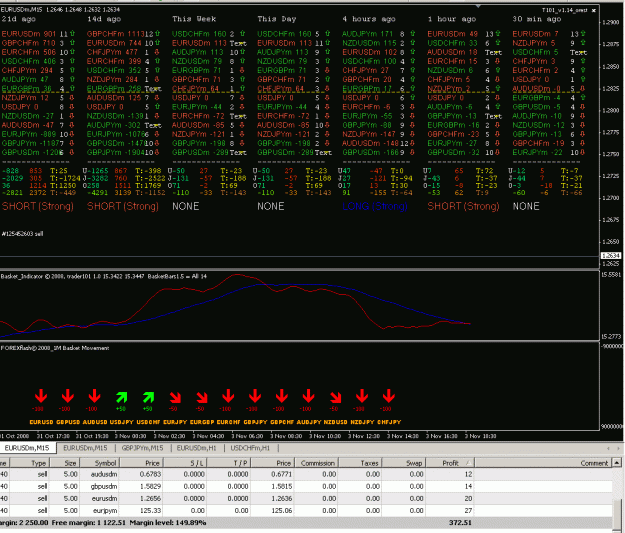Sort trades by the T / P column header
Viewport: 625px width, 533px height.
point(229,463)
